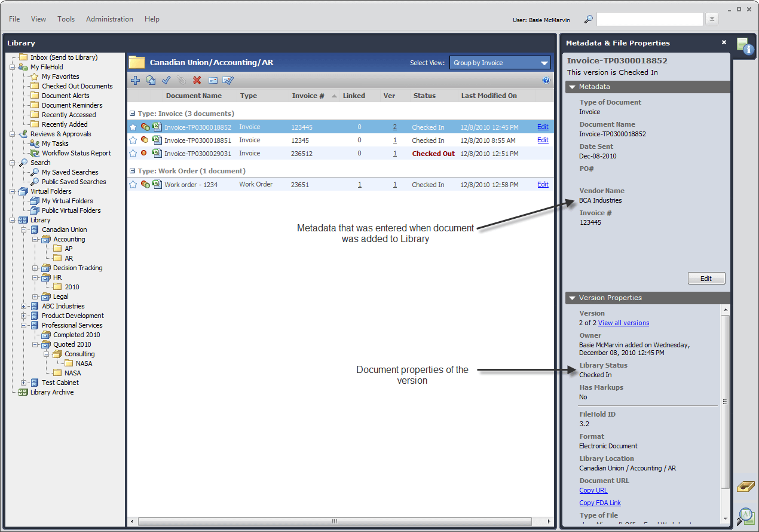Click the Add Document plus icon

135,80
